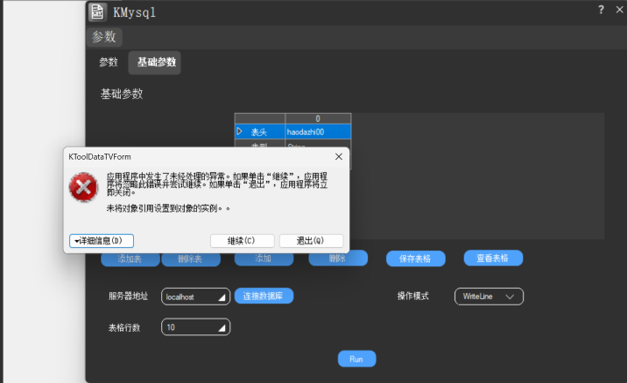
Task: Click the 保存表格 button
Action: (x=416, y=259)
